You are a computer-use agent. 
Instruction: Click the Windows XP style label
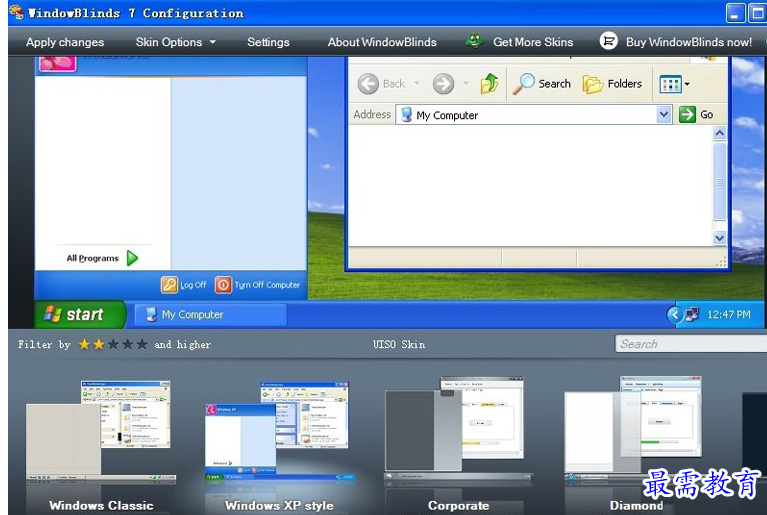[x=279, y=506]
